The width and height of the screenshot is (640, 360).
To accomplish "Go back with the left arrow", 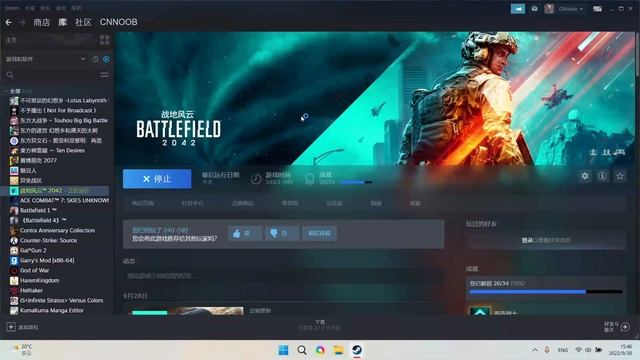I will coord(9,22).
